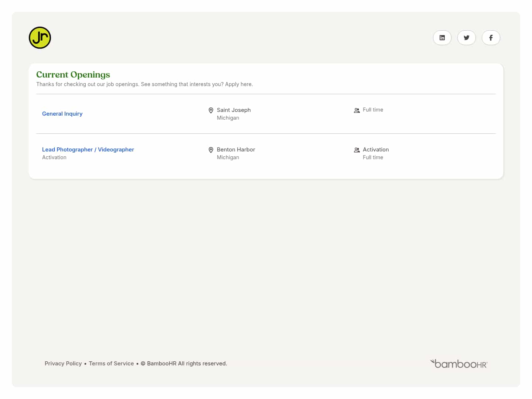Click the Jr company logo
The height and width of the screenshot is (399, 532).
pyautogui.click(x=40, y=38)
